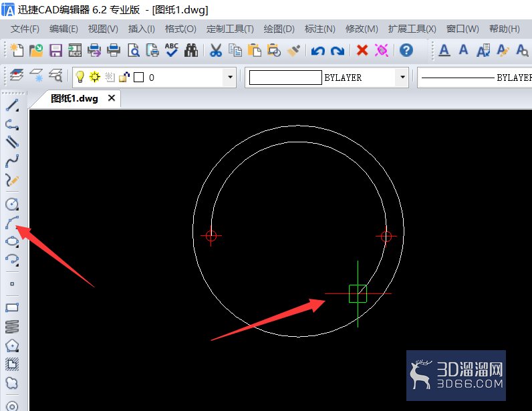Click the first printer icon with purple arrow
The height and width of the screenshot is (411, 532).
click(x=94, y=50)
